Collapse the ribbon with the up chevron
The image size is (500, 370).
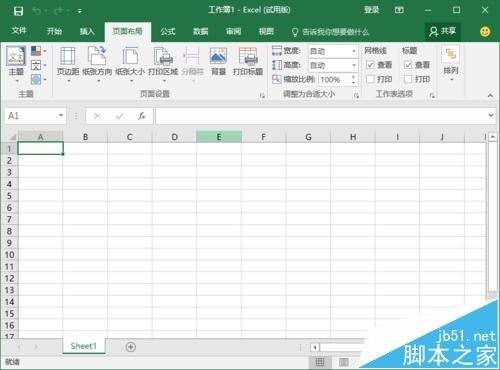pos(490,96)
